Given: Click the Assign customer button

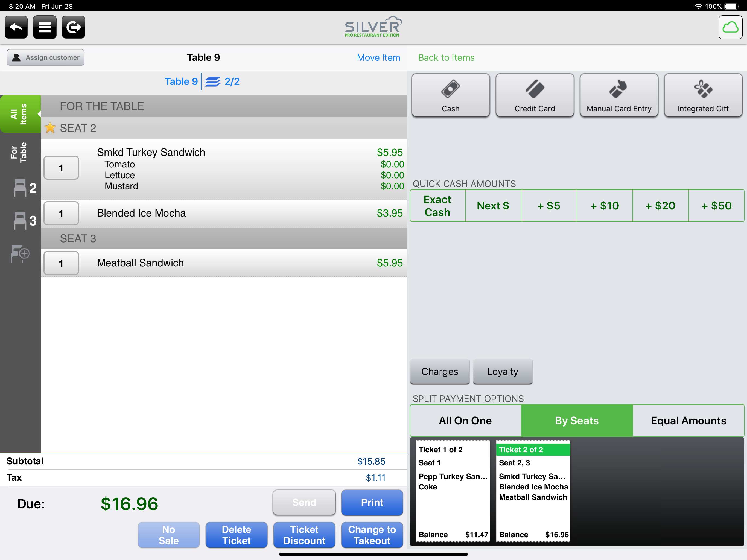Looking at the screenshot, I should (46, 57).
